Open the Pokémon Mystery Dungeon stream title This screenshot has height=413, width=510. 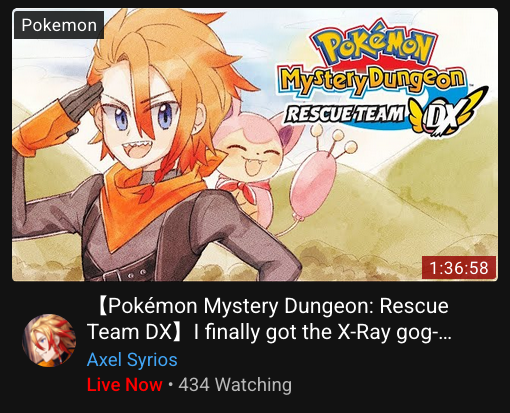(269, 319)
